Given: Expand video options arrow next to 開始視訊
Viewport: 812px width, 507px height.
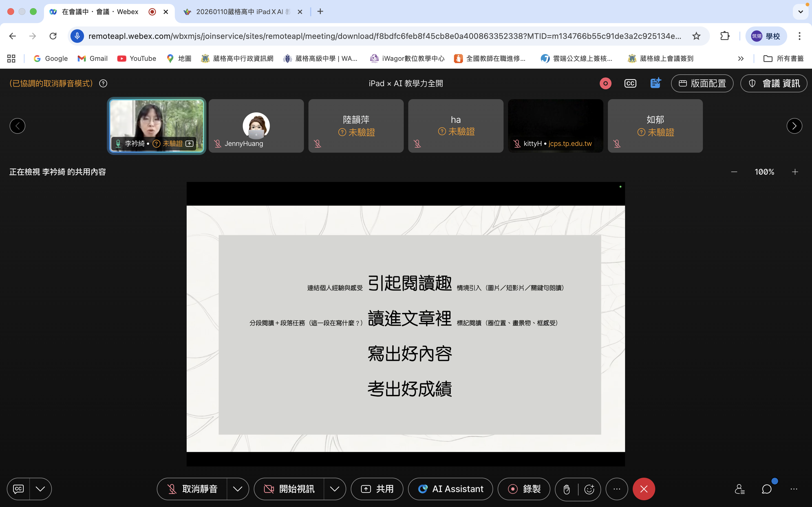Looking at the screenshot, I should [335, 489].
